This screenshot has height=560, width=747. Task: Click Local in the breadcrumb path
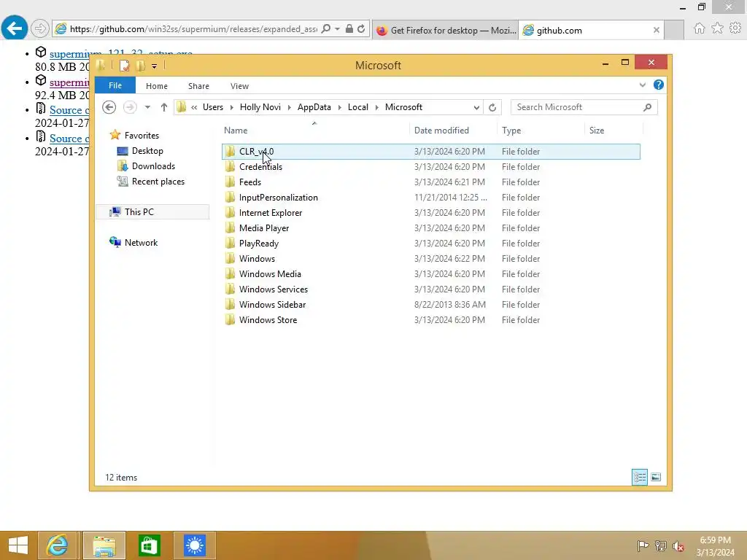tap(357, 107)
